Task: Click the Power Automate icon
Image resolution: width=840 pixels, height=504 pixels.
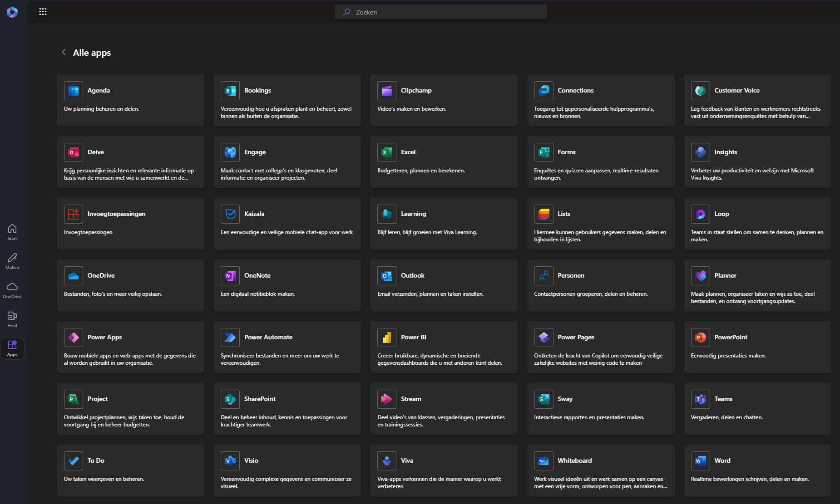Action: coord(230,338)
